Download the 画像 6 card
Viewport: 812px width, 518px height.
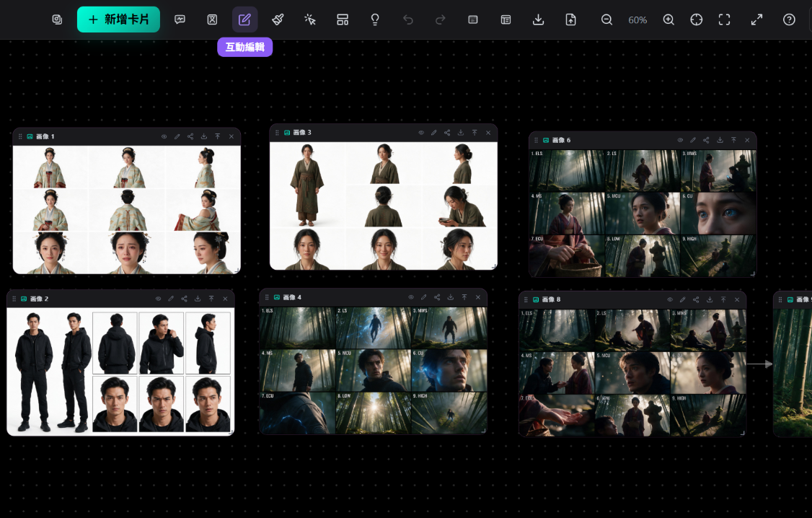coord(720,141)
